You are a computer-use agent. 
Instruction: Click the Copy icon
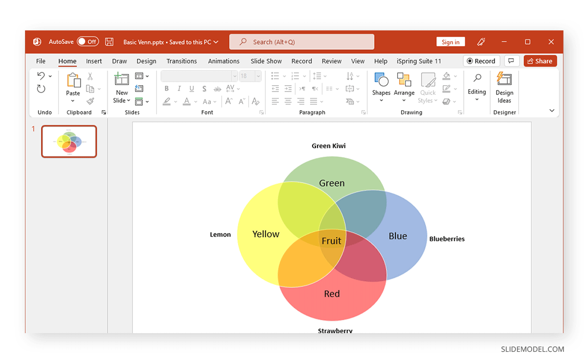pyautogui.click(x=90, y=89)
